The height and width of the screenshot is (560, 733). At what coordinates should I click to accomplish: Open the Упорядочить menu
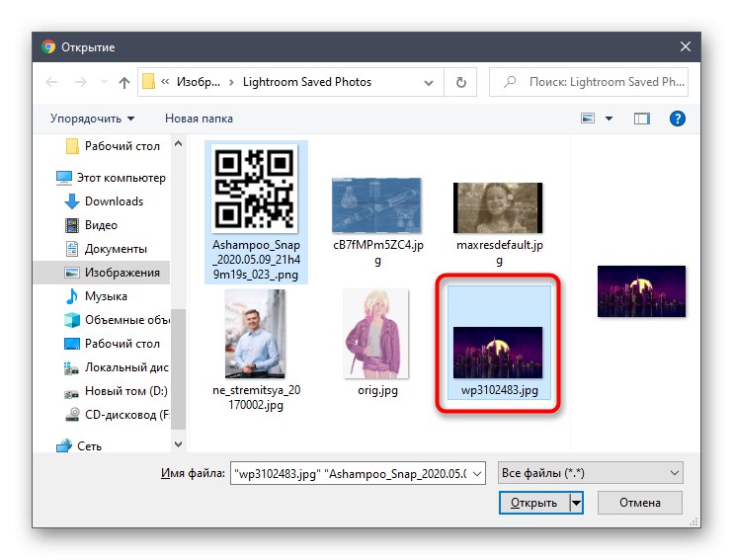92,119
